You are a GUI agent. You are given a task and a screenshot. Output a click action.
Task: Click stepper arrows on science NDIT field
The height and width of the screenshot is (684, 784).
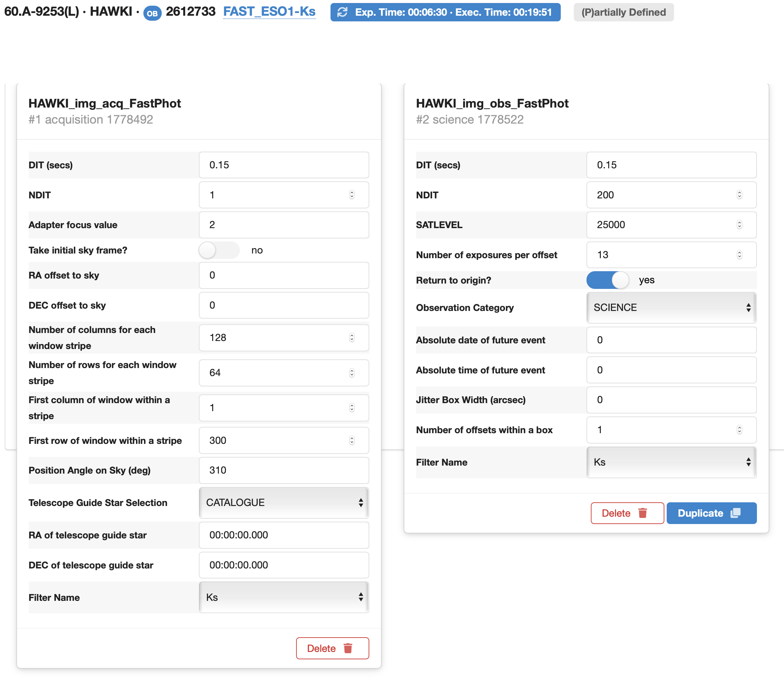coord(739,195)
